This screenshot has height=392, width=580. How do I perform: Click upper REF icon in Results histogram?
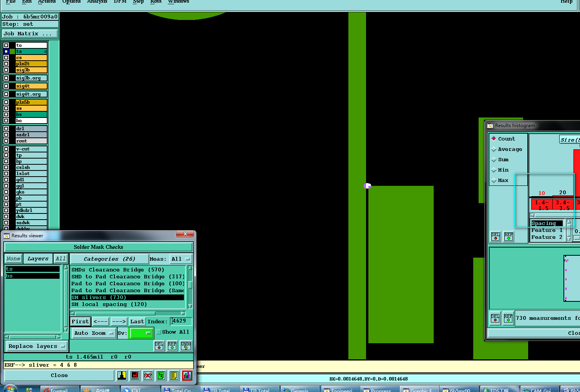point(509,237)
